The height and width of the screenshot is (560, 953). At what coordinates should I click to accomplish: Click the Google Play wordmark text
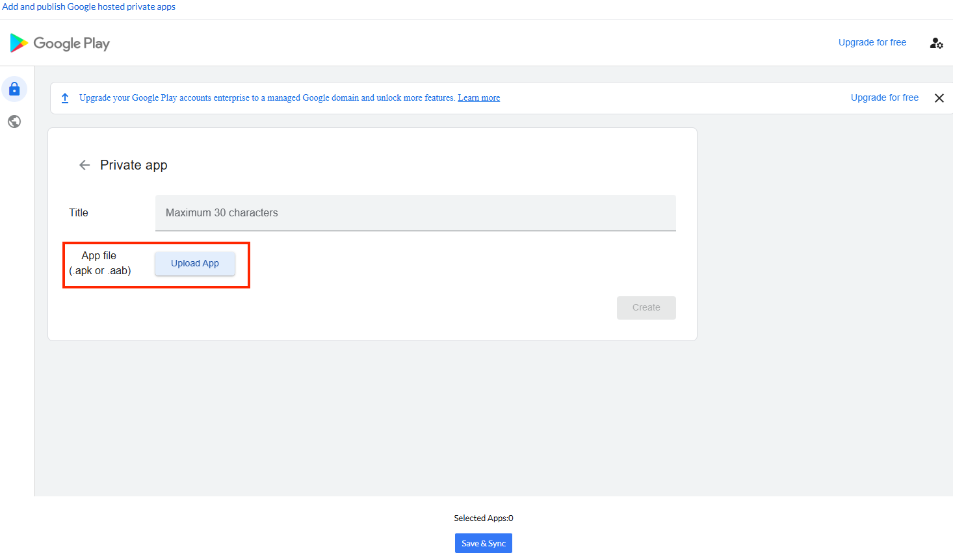pos(72,44)
